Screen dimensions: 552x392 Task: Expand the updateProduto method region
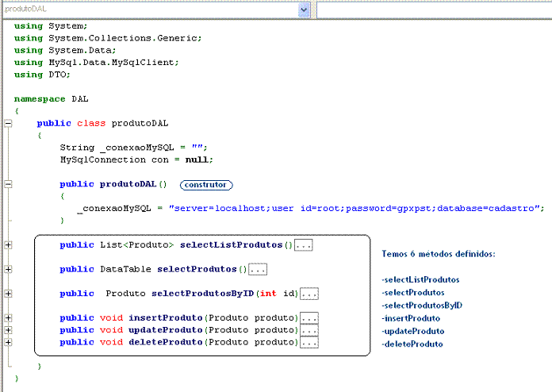[x=8, y=330]
